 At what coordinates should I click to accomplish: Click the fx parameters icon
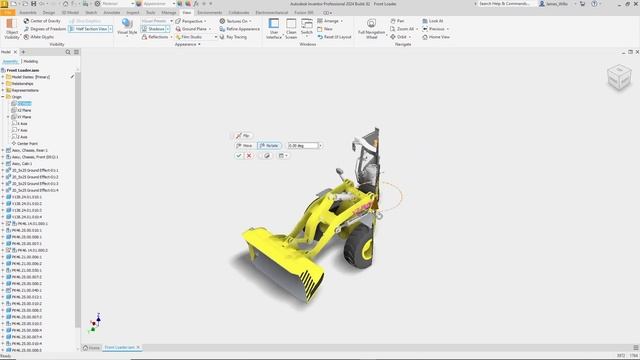pyautogui.click(x=196, y=4)
